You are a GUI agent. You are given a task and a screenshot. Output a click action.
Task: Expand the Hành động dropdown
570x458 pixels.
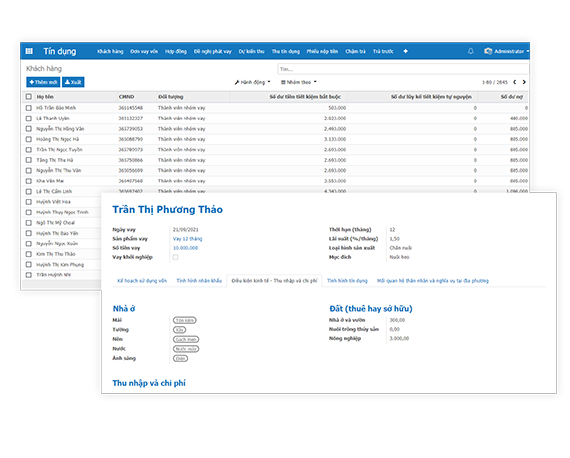click(x=252, y=82)
